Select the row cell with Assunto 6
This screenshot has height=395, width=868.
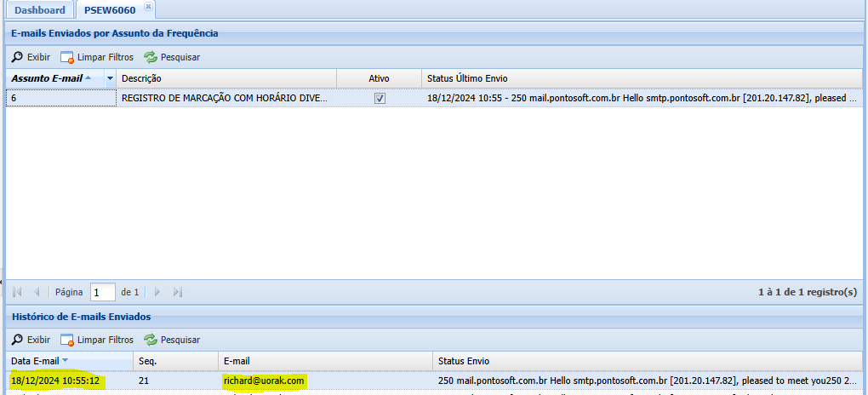coord(61,98)
